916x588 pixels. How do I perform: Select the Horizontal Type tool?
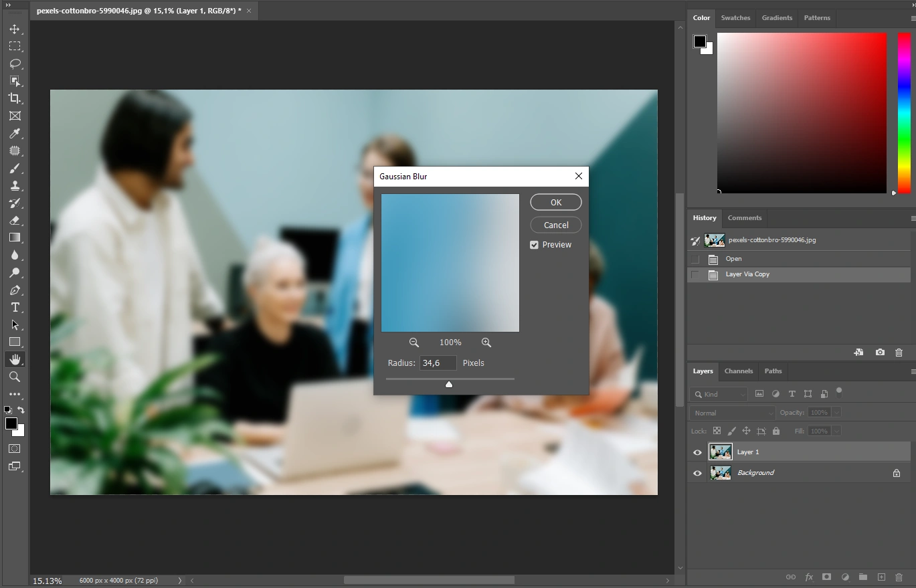[x=15, y=308]
